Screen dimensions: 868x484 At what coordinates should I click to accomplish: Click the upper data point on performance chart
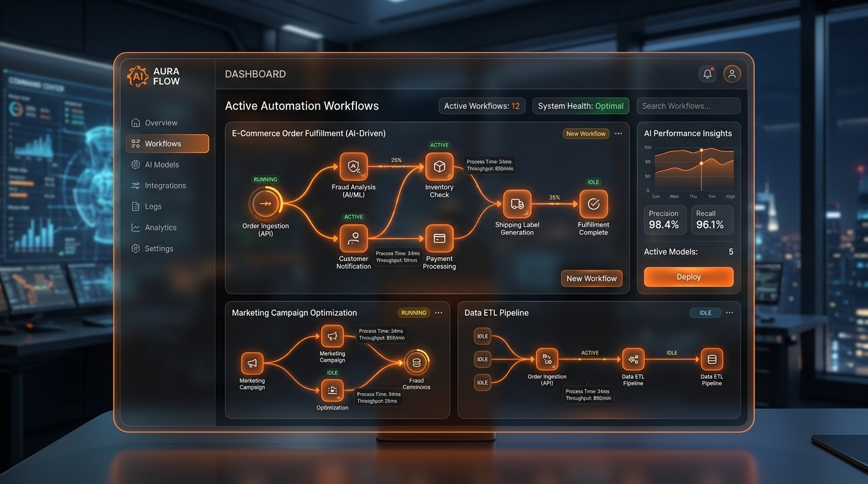701,150
